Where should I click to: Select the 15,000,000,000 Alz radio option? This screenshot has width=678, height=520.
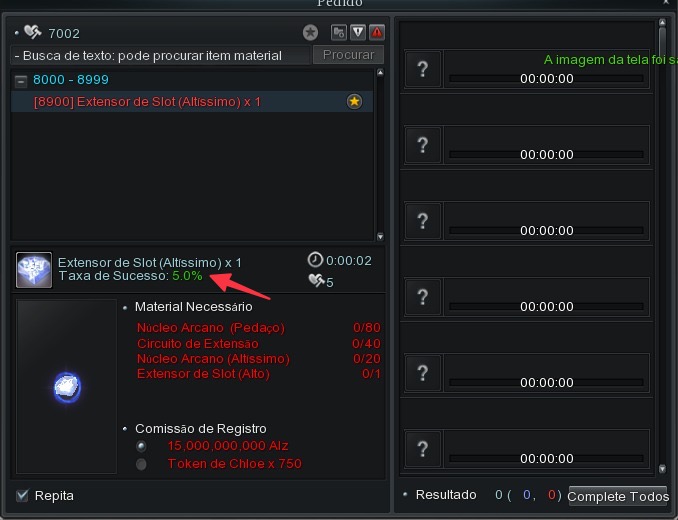pos(141,446)
